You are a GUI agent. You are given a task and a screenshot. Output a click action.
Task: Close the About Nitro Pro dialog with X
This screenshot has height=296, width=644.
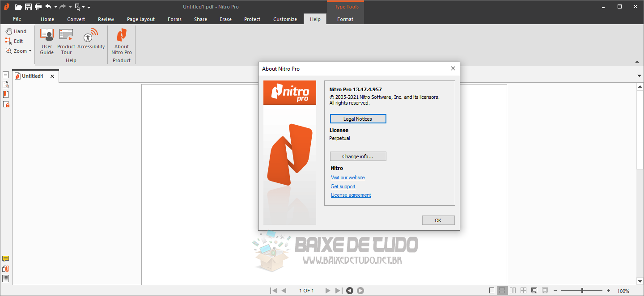(453, 68)
